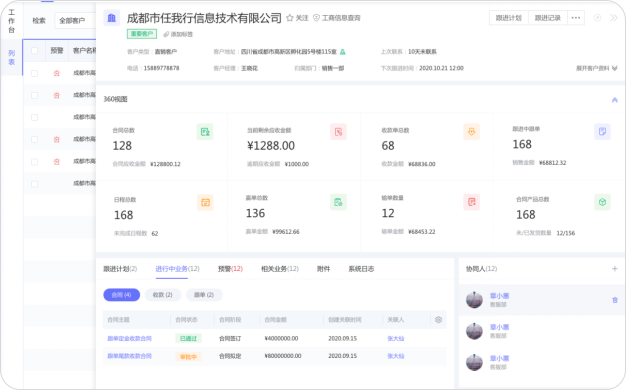Open 工作台 in the left sidebar
This screenshot has width=627, height=390.
click(x=12, y=21)
